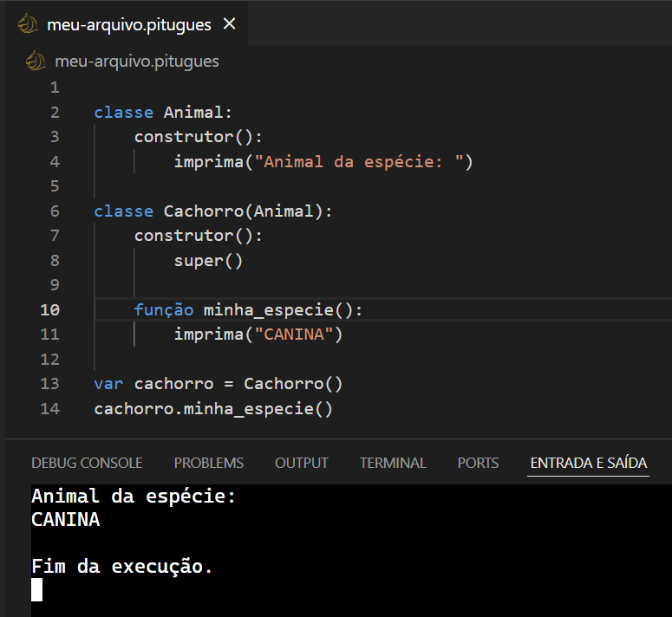Click the string "Animal da espécie: " in code
Viewport: 672px width, 617px height.
coord(359,162)
